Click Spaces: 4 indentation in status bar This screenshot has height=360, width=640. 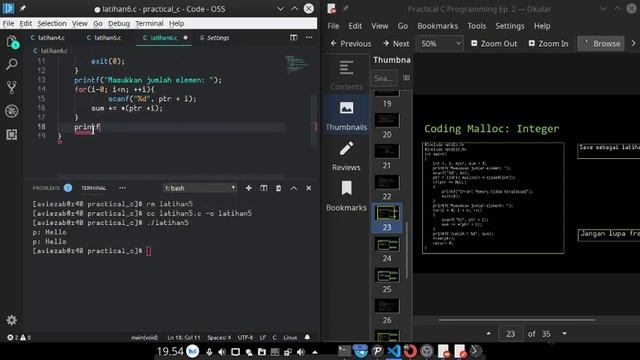point(219,338)
